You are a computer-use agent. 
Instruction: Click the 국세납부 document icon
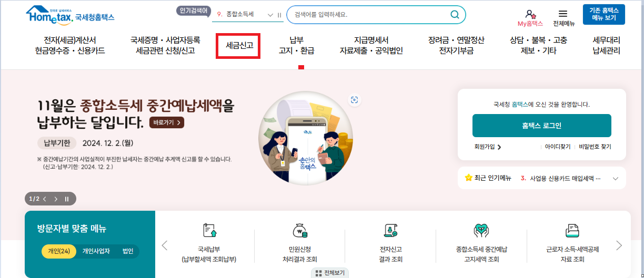pyautogui.click(x=209, y=231)
